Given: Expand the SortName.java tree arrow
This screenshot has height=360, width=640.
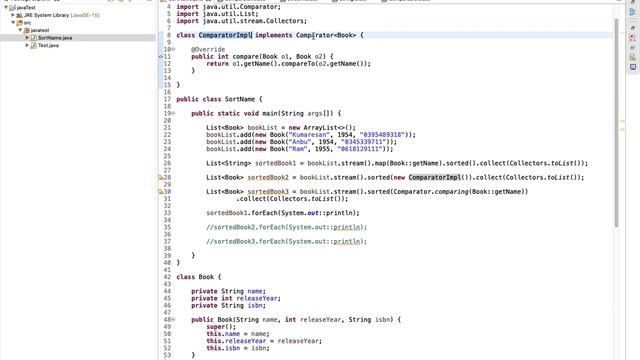Looking at the screenshot, I should click(27, 38).
